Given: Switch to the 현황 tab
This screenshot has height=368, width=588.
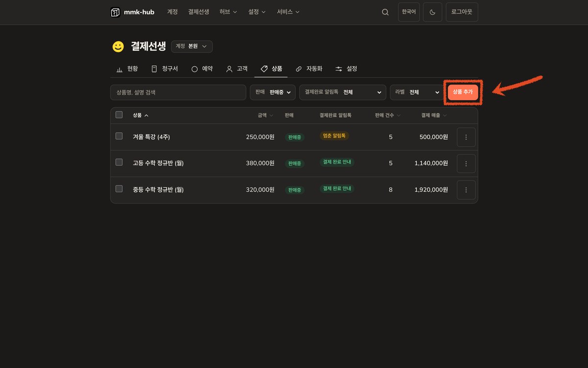Looking at the screenshot, I should [x=127, y=69].
